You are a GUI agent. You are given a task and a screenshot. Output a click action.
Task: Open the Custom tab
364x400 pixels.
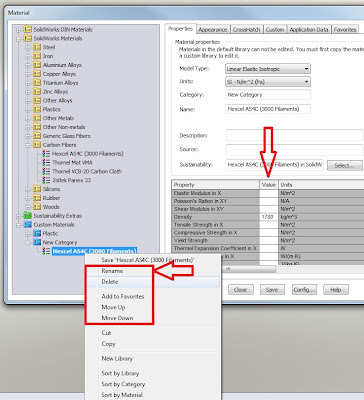tap(275, 29)
